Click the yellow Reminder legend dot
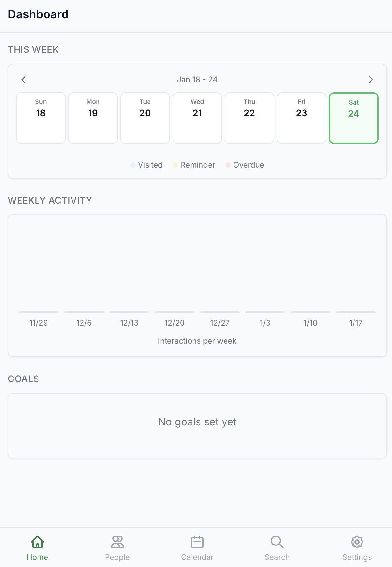Viewport: 392px width, 567px height. coord(175,165)
